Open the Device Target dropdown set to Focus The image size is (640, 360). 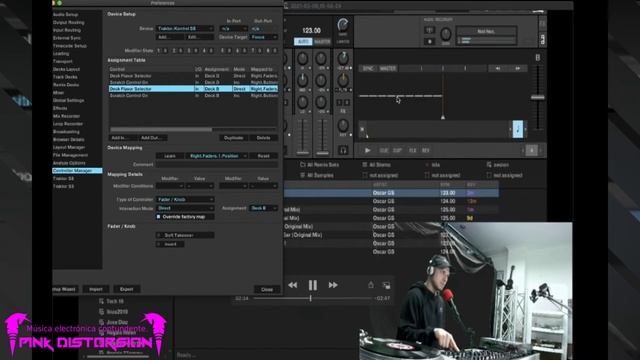(264, 37)
